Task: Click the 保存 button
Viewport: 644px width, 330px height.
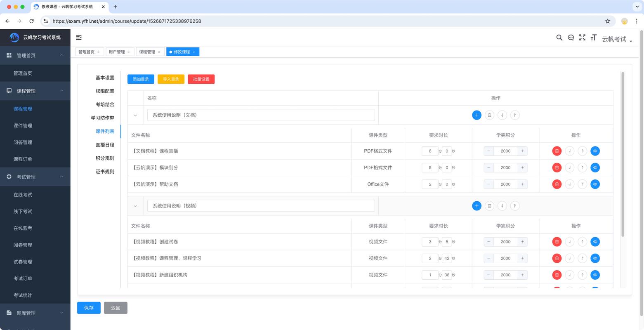Action: pyautogui.click(x=89, y=308)
